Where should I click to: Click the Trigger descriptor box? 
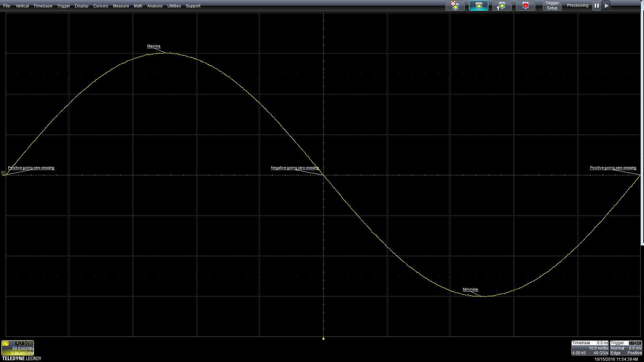click(x=626, y=348)
